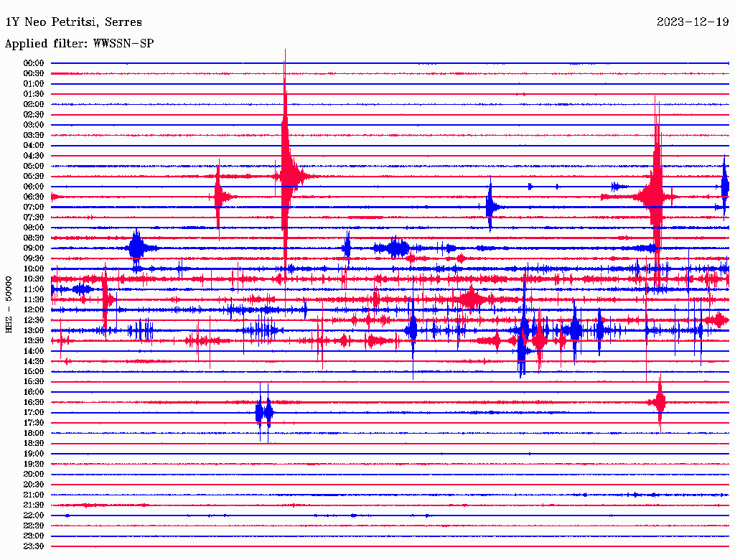Click the 13:30 time label
Screen dimensions: 735x560
pos(34,341)
